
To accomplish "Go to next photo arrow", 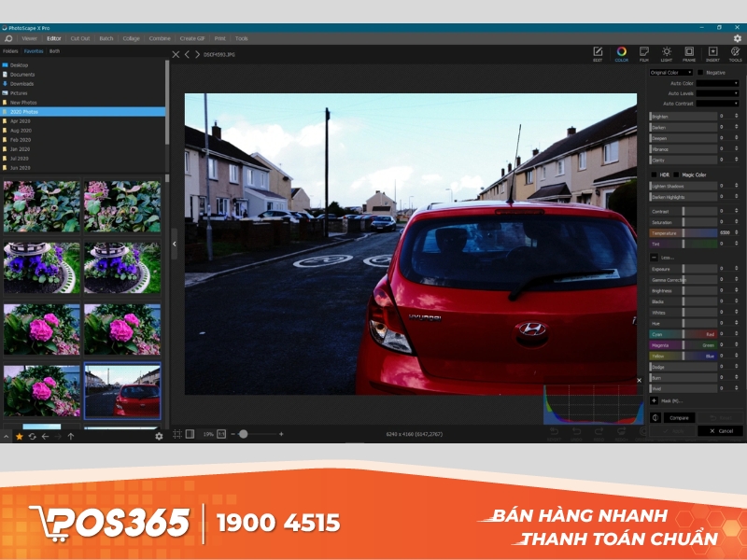I will click(197, 55).
